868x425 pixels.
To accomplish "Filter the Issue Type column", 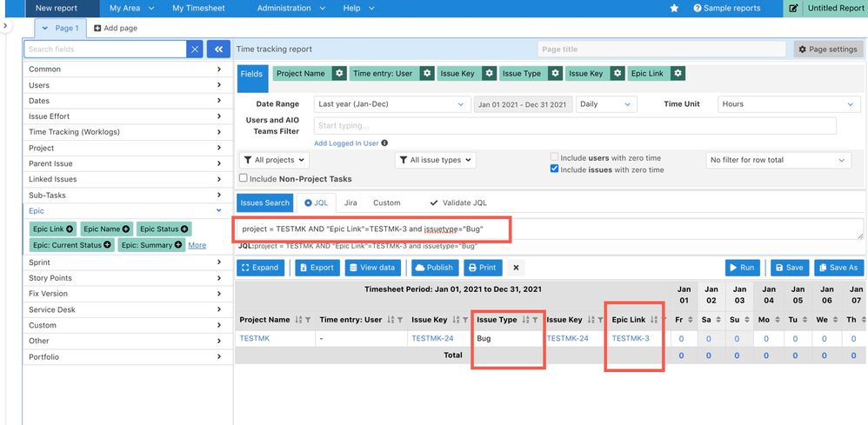I will click(535, 320).
